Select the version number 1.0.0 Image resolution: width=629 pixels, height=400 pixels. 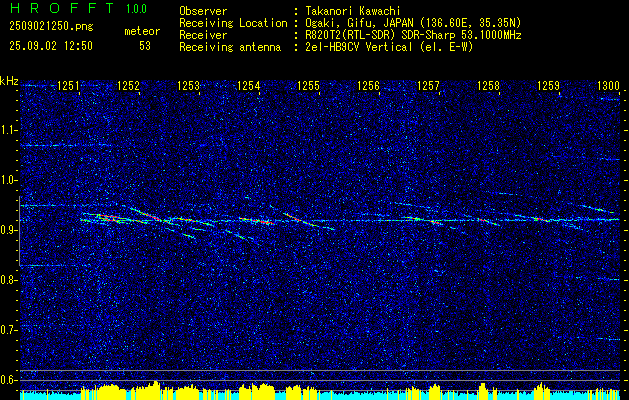(136, 9)
